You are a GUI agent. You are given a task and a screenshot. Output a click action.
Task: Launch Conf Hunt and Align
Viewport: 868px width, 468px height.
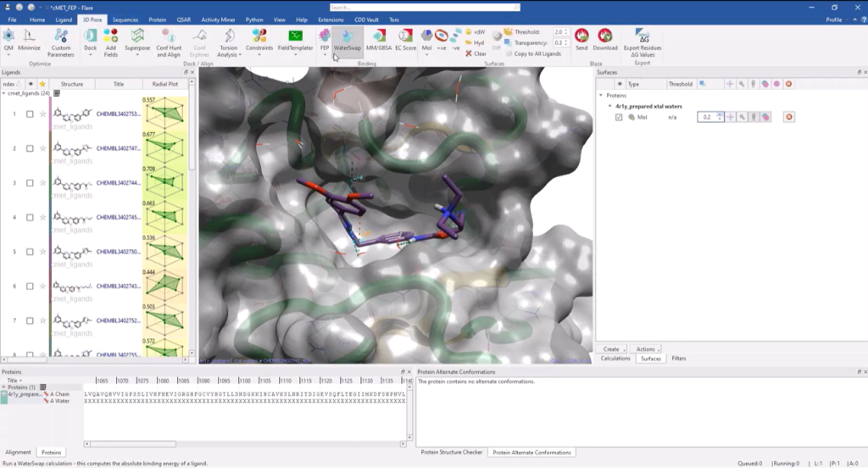169,42
